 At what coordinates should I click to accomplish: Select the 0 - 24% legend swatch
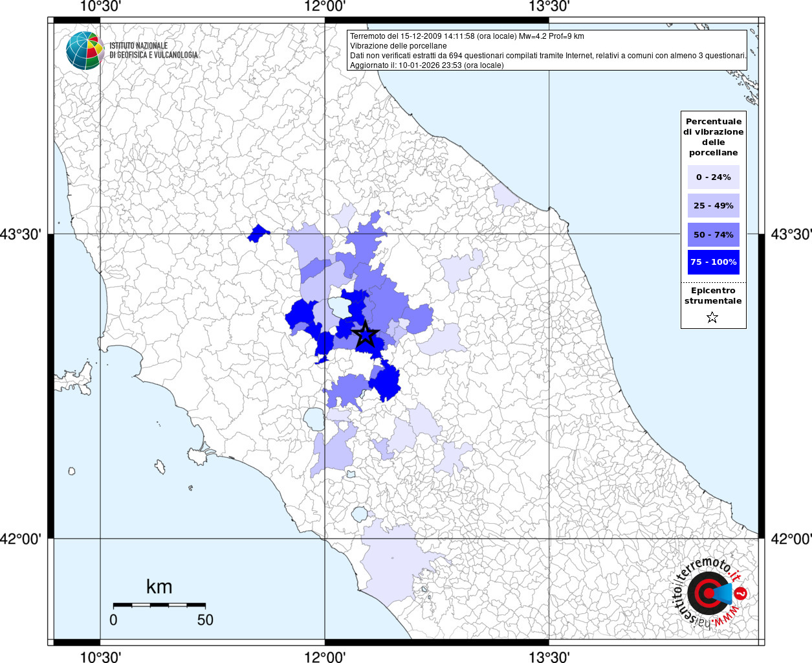click(713, 177)
